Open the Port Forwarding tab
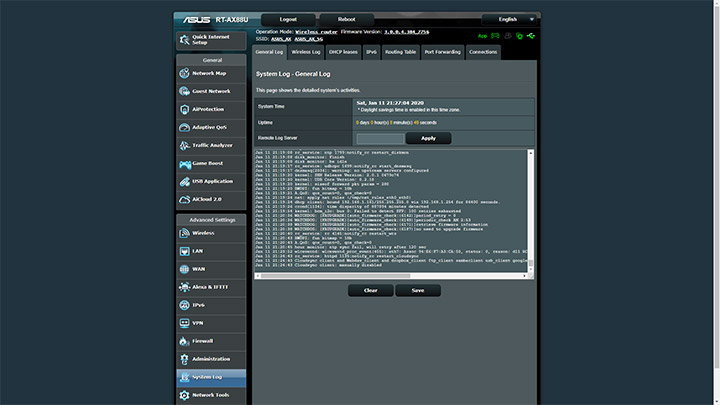 click(442, 51)
